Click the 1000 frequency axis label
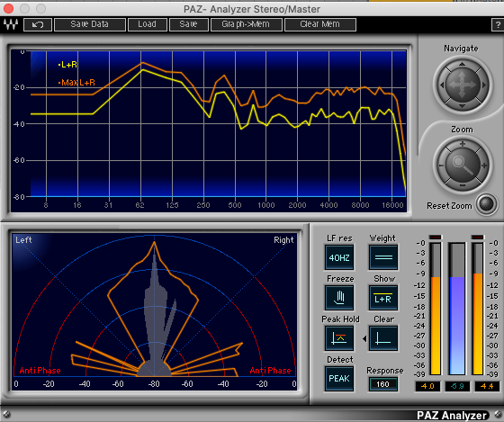Image resolution: width=504 pixels, height=422 pixels. point(266,205)
